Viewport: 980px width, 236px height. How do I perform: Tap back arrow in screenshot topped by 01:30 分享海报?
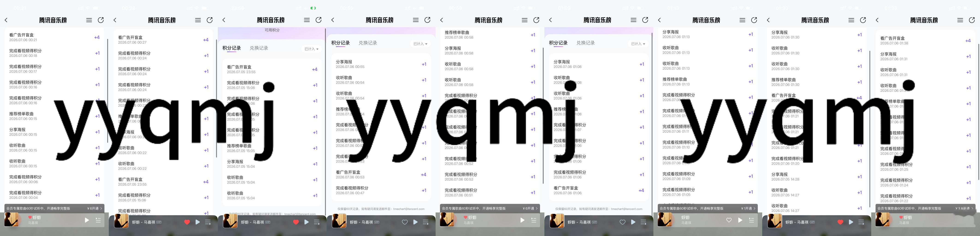click(768, 20)
